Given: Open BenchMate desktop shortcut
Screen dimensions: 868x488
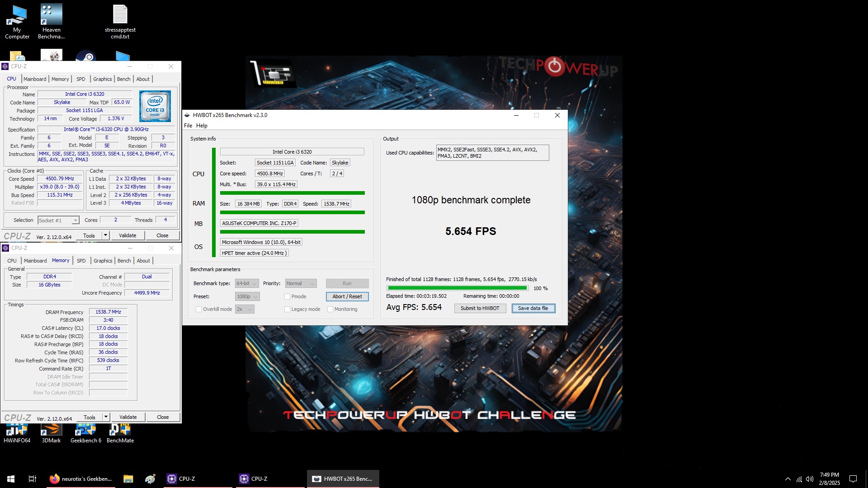Looking at the screenshot, I should click(120, 434).
